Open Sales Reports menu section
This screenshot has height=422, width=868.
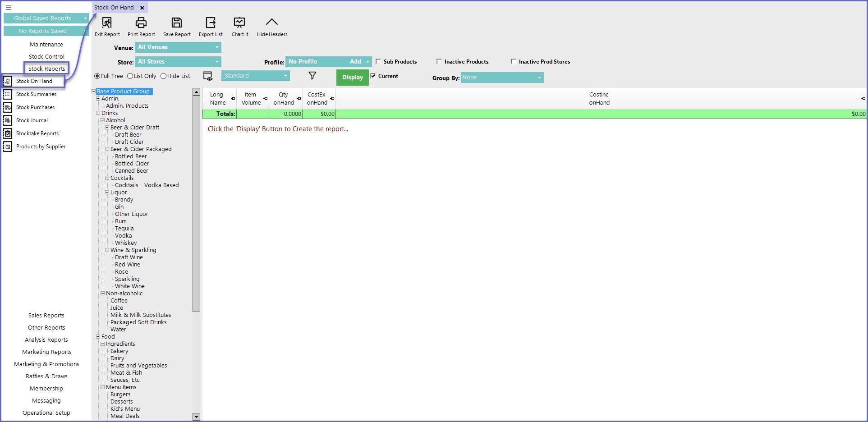click(x=46, y=316)
